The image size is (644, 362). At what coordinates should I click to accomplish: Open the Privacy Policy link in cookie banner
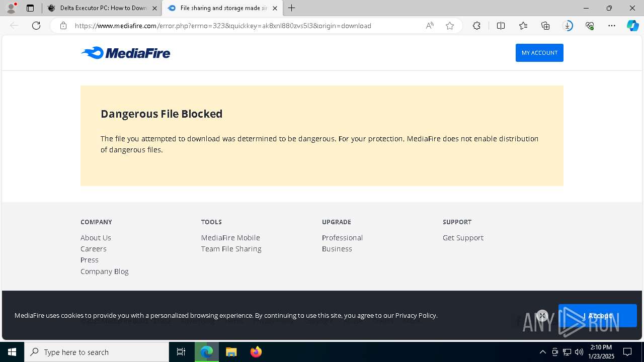pos(416,316)
